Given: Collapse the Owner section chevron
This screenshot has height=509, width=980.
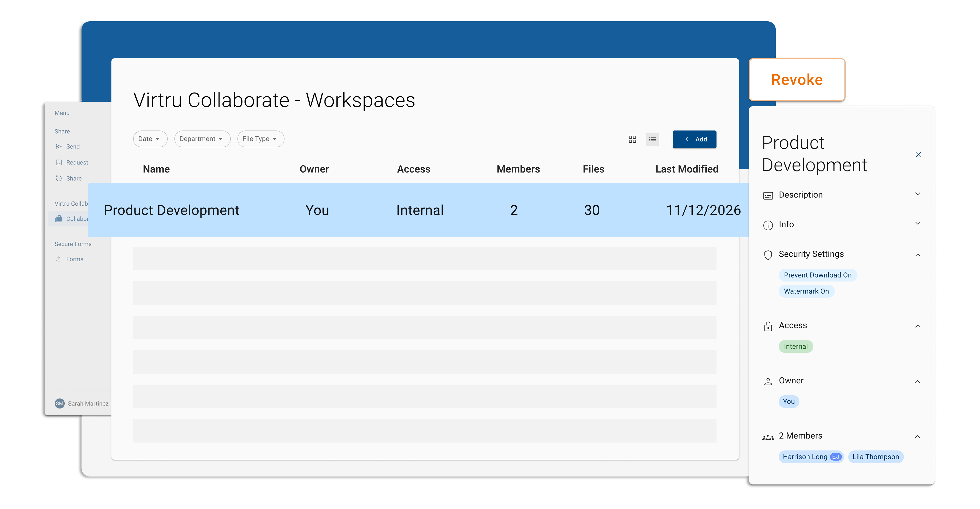Looking at the screenshot, I should [x=918, y=381].
